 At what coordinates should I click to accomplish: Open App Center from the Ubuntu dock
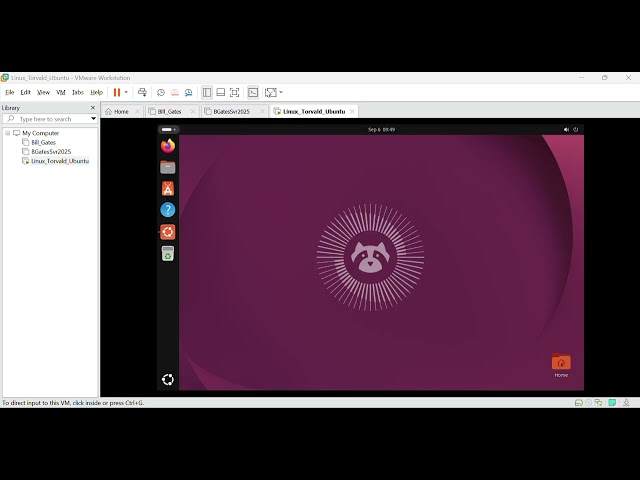pos(168,189)
